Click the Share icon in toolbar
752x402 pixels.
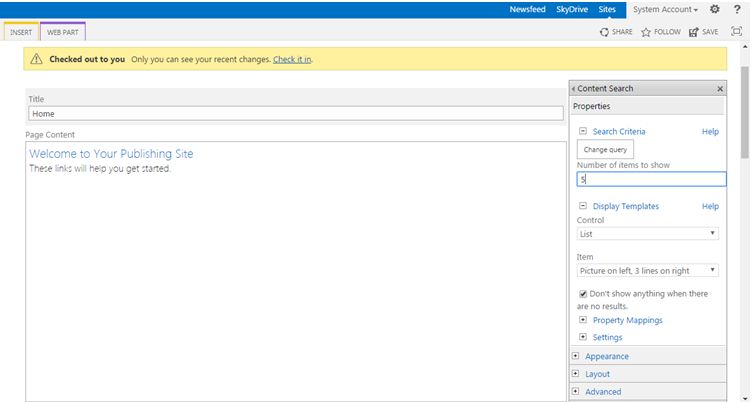pos(604,32)
